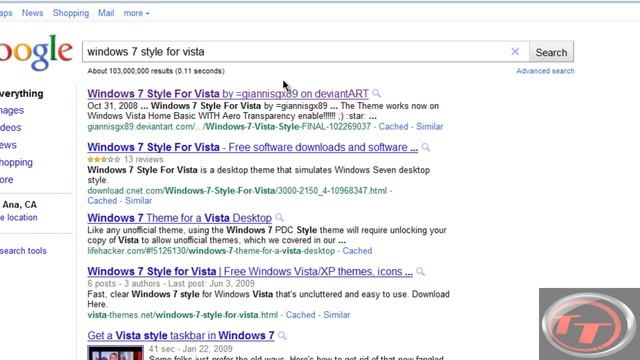
Task: Select the News filter in the left sidebar
Action: [x=8, y=145]
